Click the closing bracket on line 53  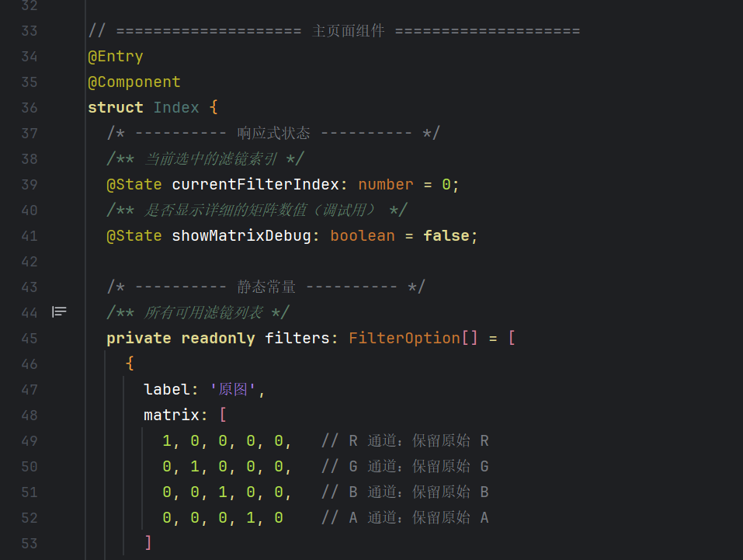[x=148, y=542]
